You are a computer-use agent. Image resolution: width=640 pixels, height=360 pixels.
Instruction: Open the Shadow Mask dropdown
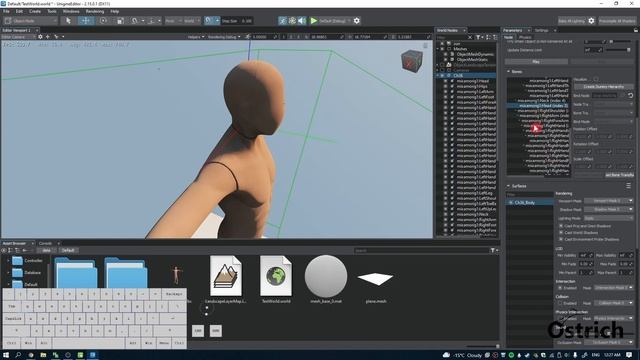click(x=608, y=209)
